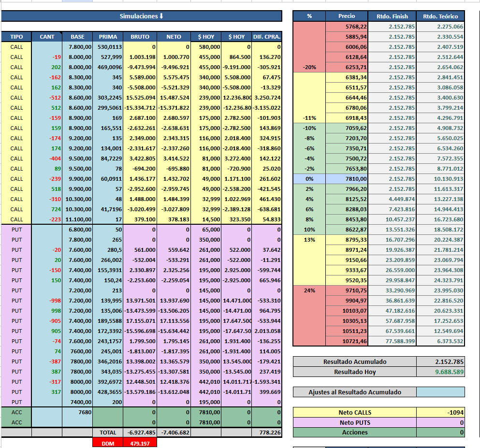Click the DIF. CPRA. value 2.013.058
The image size is (480, 448).
tap(267, 331)
